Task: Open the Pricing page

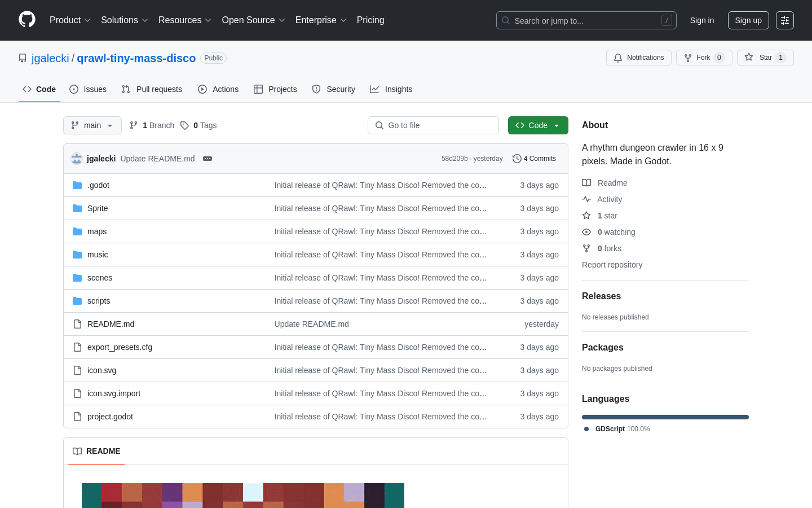Action: (x=370, y=20)
